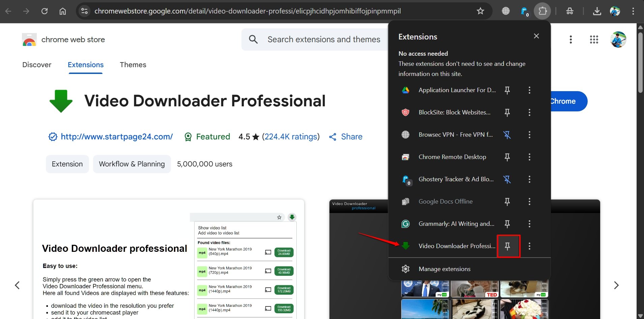Show previous screenshot with left arrow

[x=17, y=285]
